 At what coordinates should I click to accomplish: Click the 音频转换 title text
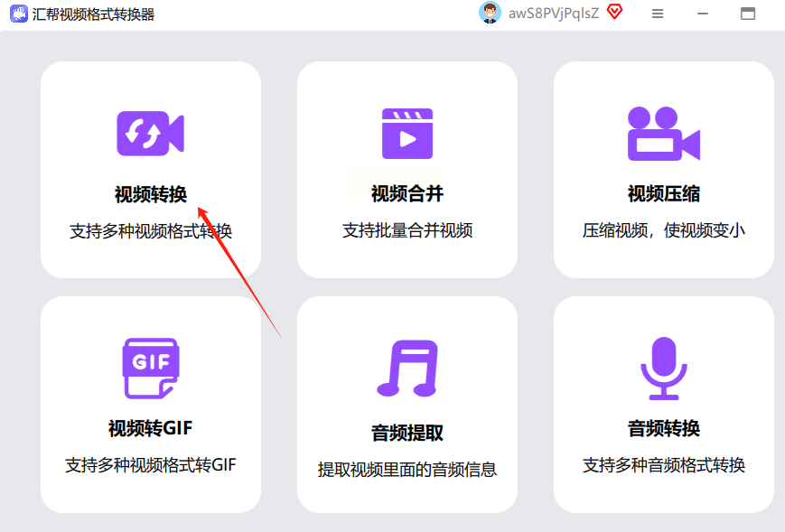coord(664,428)
